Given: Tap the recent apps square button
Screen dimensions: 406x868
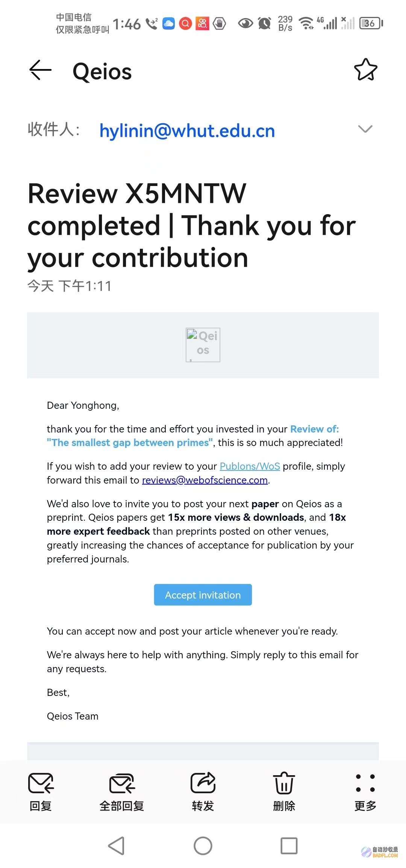Looking at the screenshot, I should 289,846.
